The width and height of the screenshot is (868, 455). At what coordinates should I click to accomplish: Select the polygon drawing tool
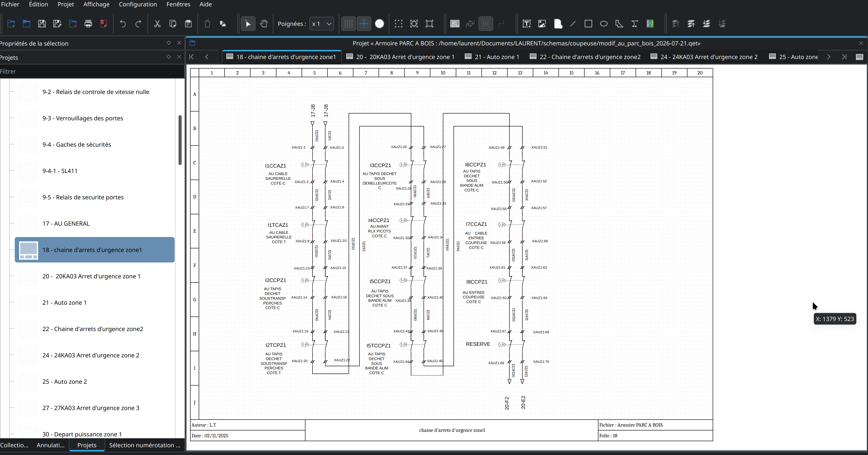[x=619, y=24]
